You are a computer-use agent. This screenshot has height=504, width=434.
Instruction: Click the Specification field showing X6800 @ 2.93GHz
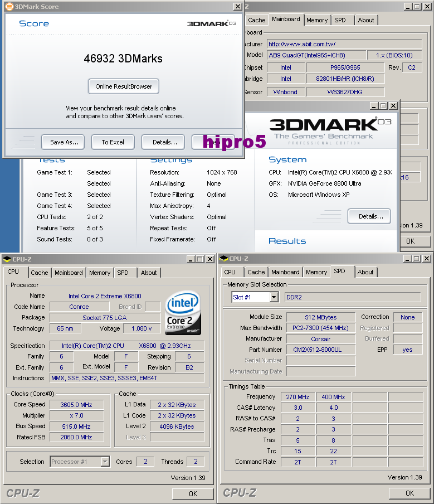126,346
